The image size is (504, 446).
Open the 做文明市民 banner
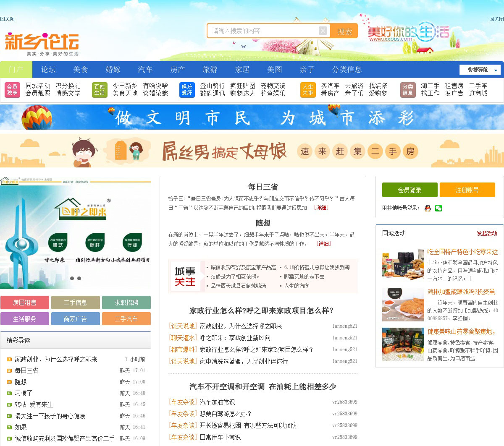point(252,117)
